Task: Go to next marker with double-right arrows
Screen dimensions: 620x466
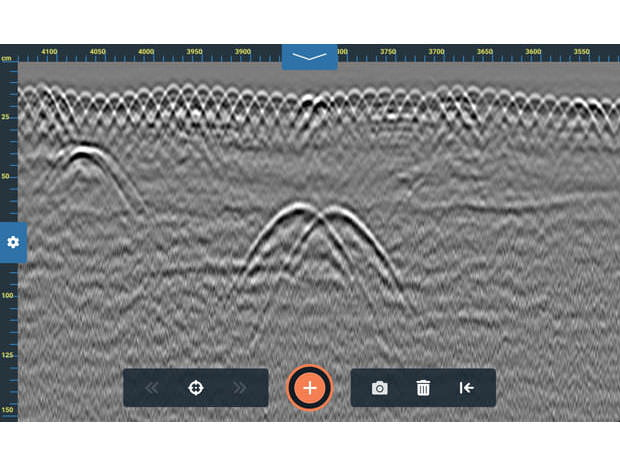Action: 239,388
